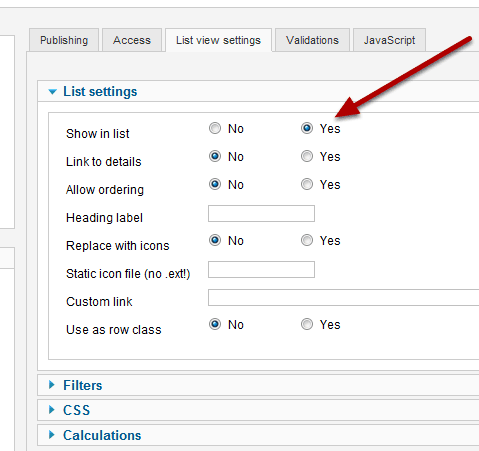
Task: Expand the Calculations section
Action: (102, 435)
